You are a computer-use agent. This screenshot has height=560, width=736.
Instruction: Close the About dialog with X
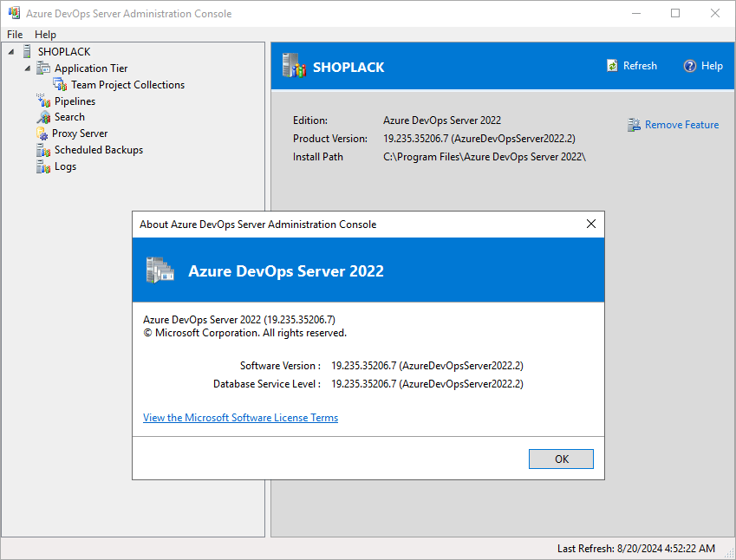pyautogui.click(x=591, y=224)
